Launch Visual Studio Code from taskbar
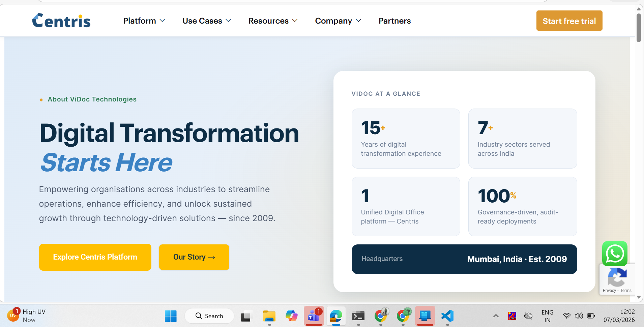 447,316
